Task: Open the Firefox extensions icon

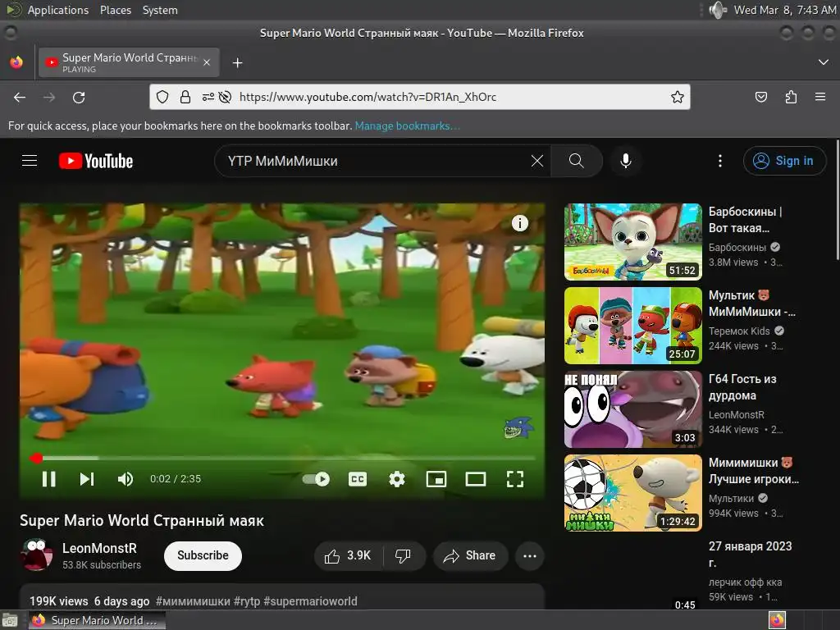Action: (791, 97)
